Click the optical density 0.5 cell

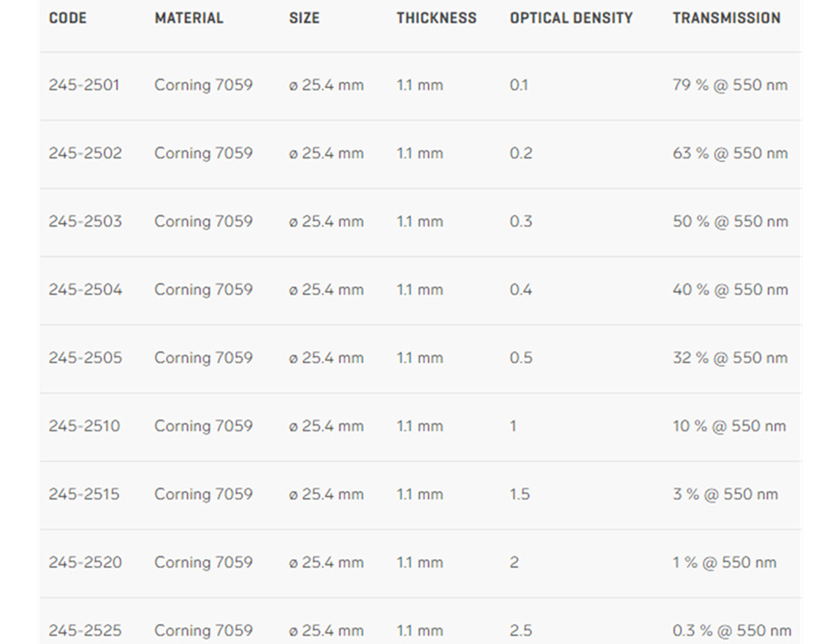pos(521,358)
